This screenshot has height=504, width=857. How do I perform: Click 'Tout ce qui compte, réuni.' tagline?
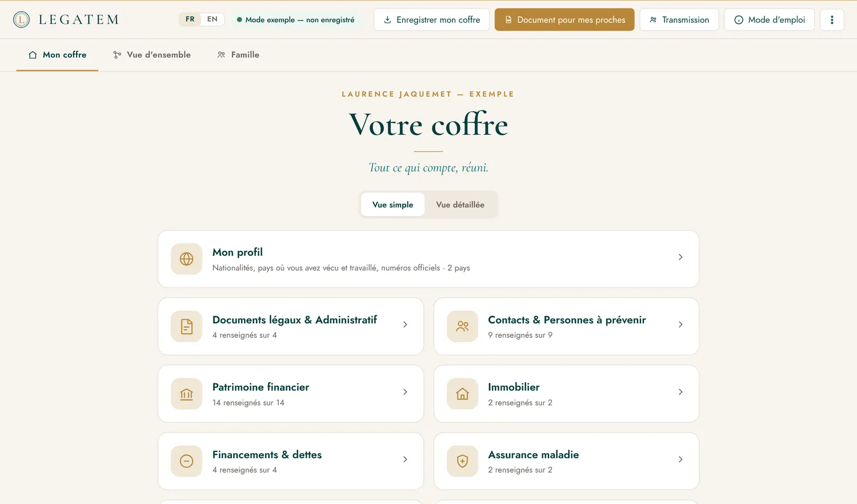[428, 167]
